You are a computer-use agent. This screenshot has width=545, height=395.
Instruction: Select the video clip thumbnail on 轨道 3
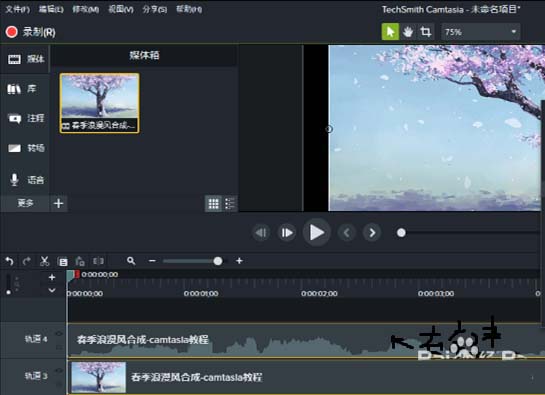click(x=98, y=378)
